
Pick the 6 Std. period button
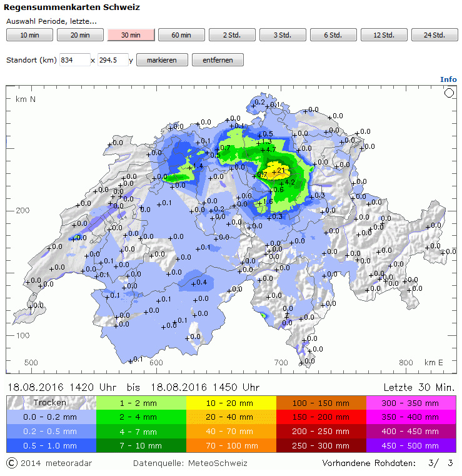click(x=333, y=35)
